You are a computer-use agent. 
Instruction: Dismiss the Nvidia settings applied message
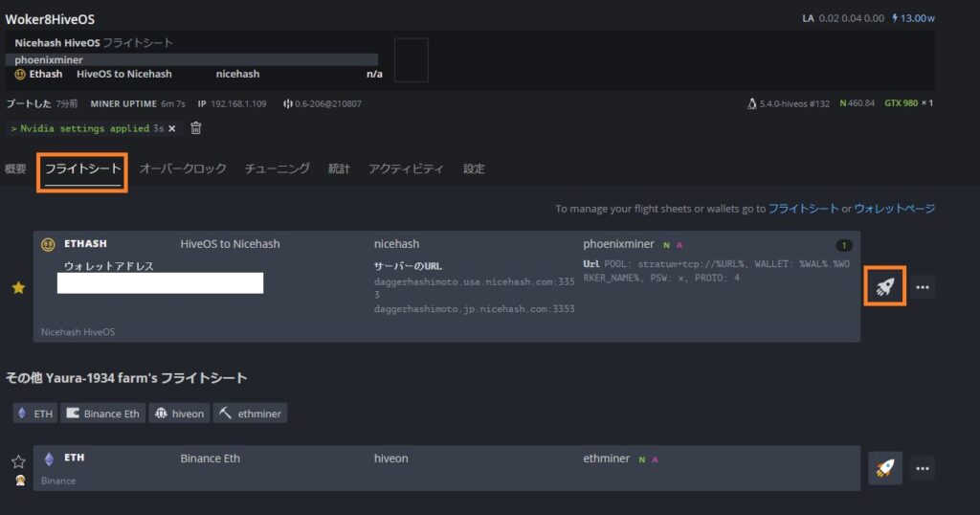172,128
